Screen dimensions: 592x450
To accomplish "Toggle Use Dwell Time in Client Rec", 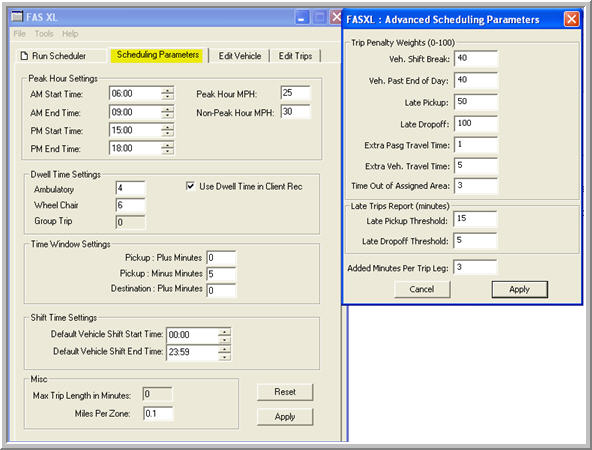I will [191, 186].
